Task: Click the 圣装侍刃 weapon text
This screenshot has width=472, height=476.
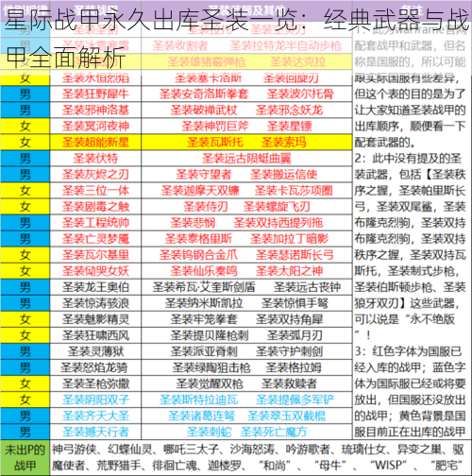Action: 206,207
